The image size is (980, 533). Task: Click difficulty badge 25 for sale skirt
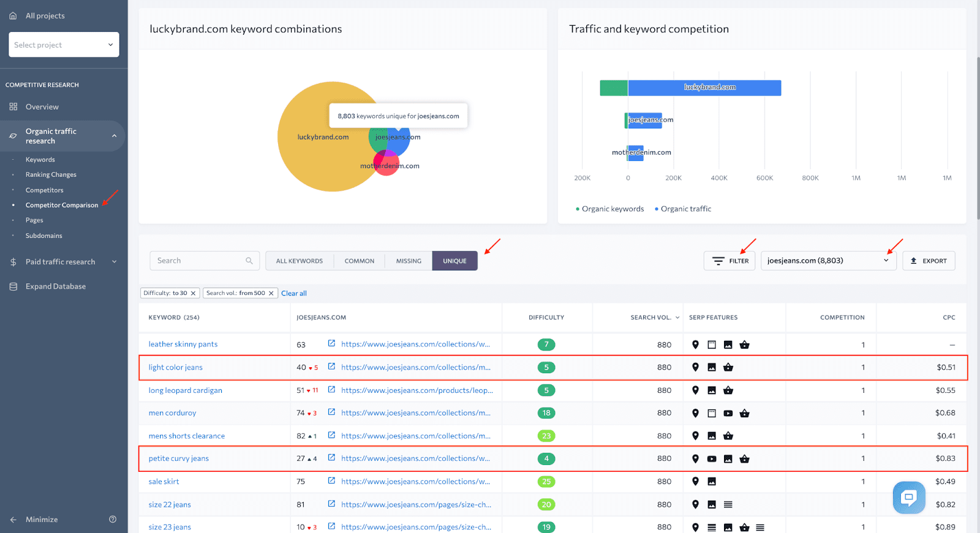coord(546,482)
